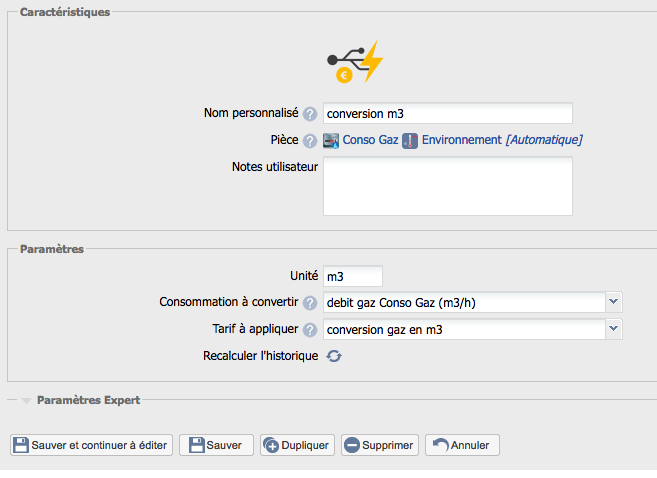Focus the Unité input field
This screenshot has height=478, width=657.
coord(352,276)
